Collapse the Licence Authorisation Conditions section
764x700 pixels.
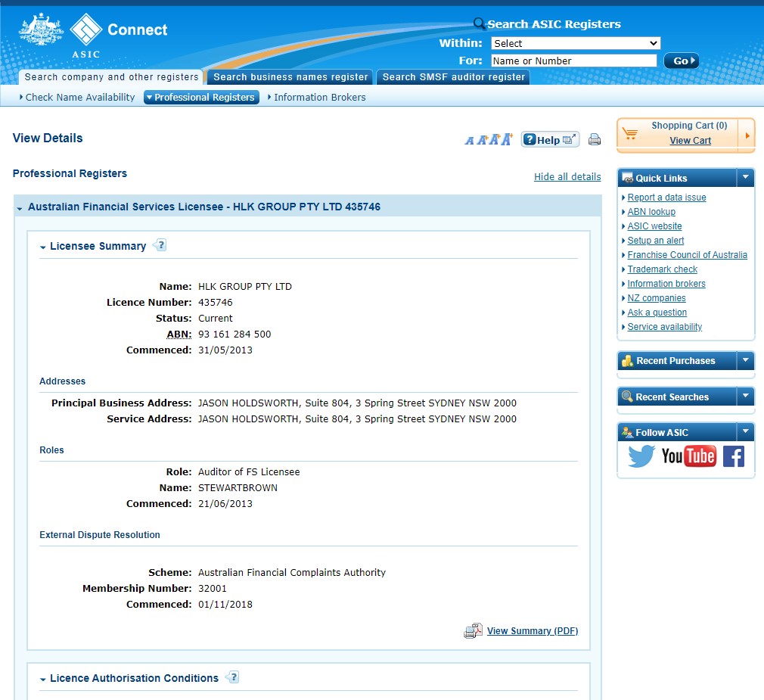[43, 679]
